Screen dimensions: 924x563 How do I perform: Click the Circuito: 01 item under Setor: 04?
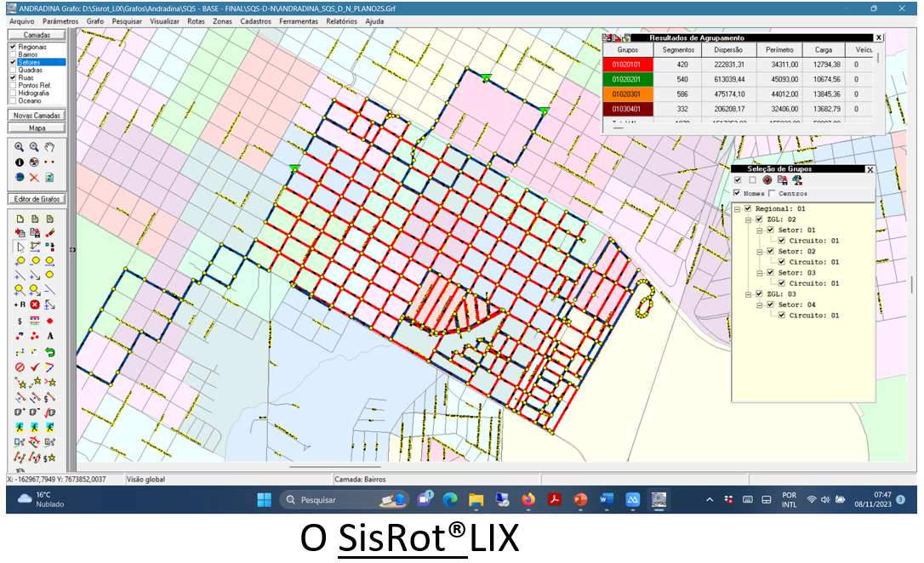[x=813, y=315]
